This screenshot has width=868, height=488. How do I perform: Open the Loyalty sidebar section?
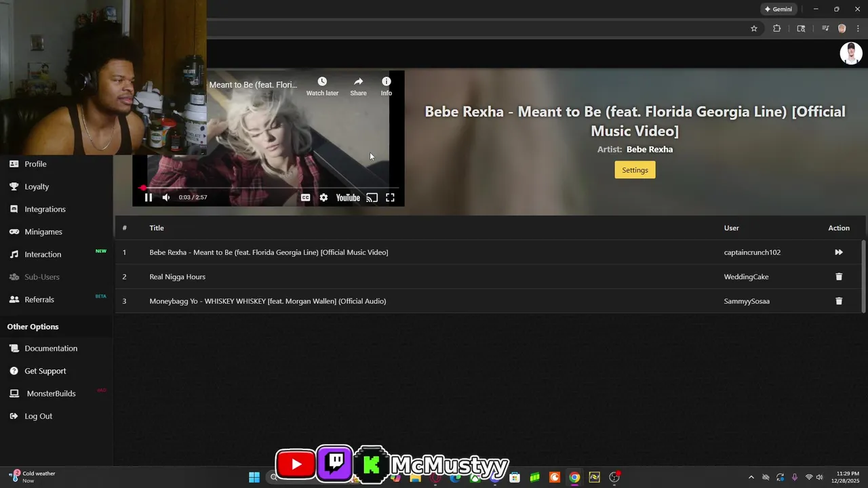coord(37,186)
